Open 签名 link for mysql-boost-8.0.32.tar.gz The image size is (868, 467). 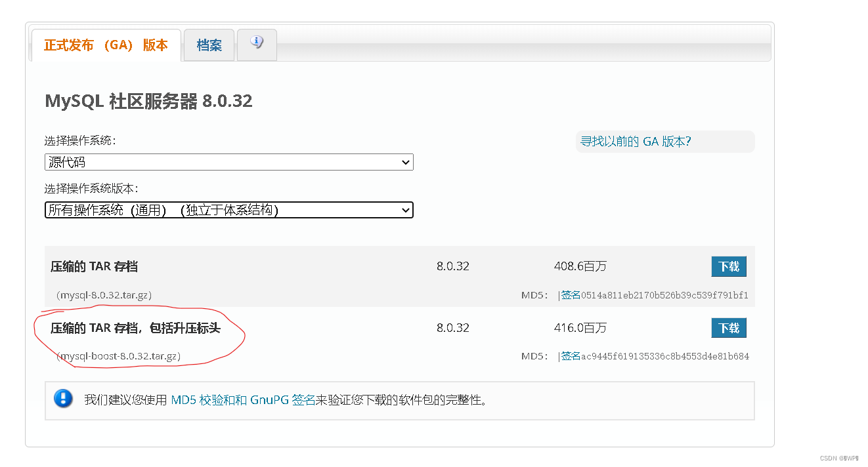click(x=571, y=356)
